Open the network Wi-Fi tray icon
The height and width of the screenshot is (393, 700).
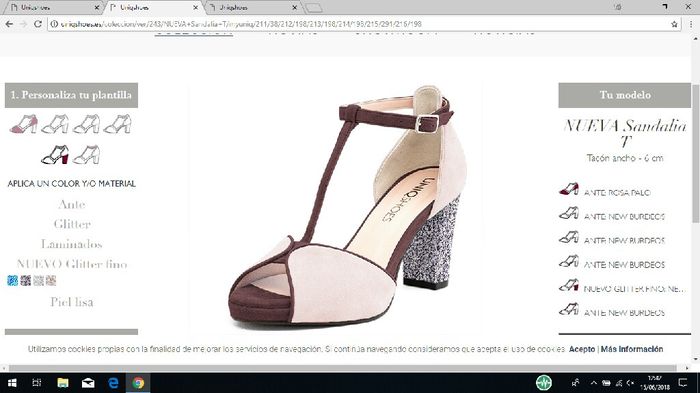619,383
